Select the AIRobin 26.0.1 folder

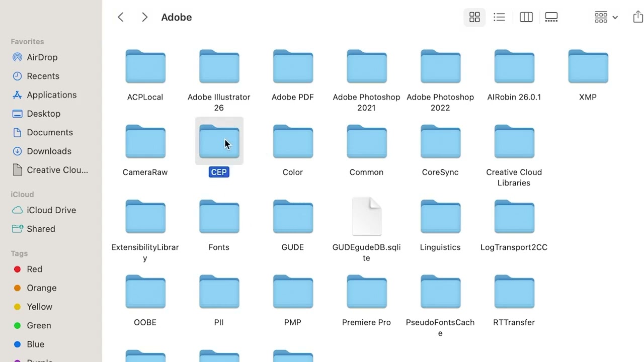point(514,66)
